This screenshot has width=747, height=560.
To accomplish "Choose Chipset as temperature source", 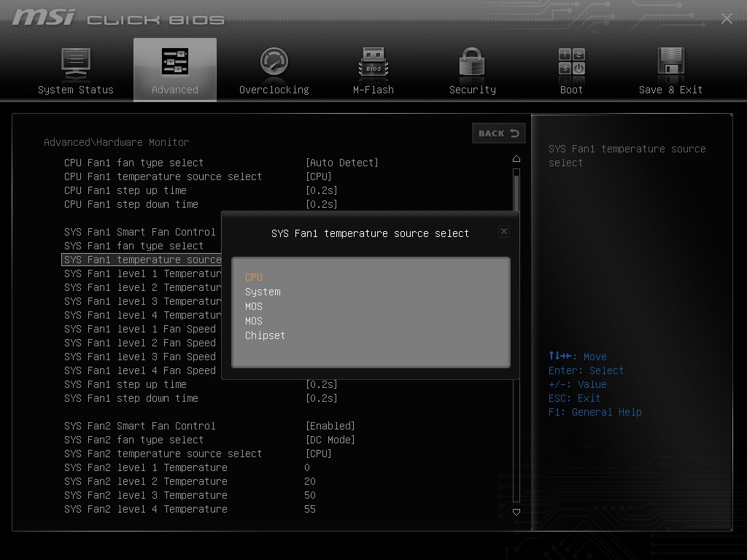I will [265, 335].
